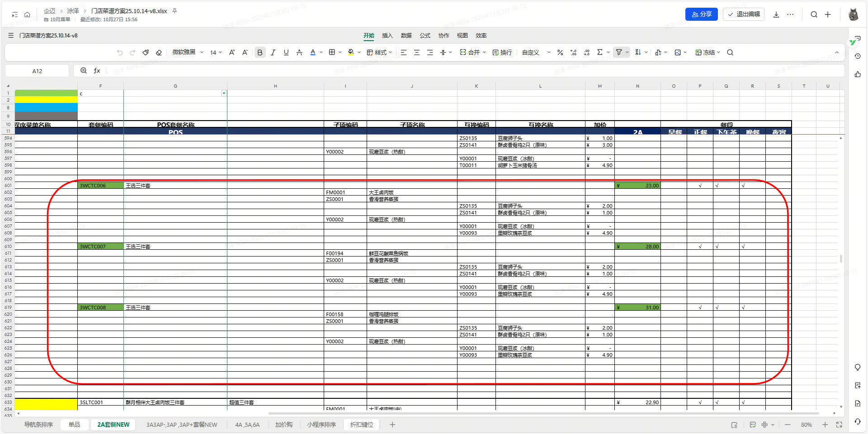Toggle italic formatting

click(273, 52)
